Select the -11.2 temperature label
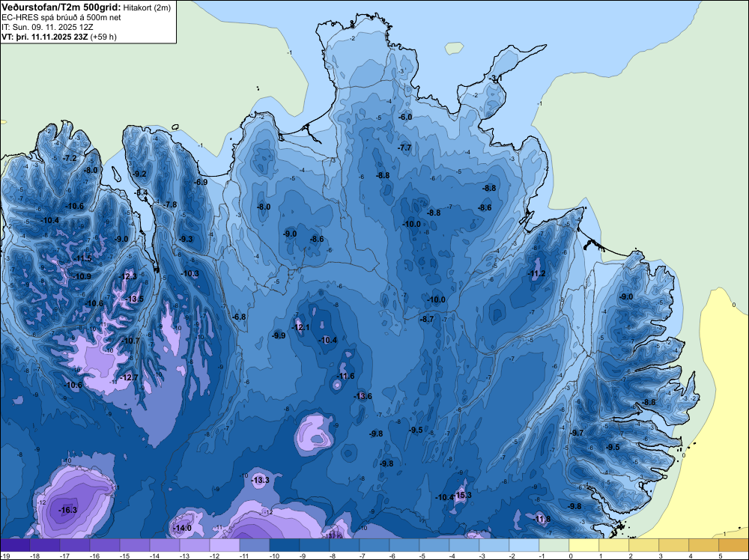Screen dimensions: 749x560 (x=536, y=273)
